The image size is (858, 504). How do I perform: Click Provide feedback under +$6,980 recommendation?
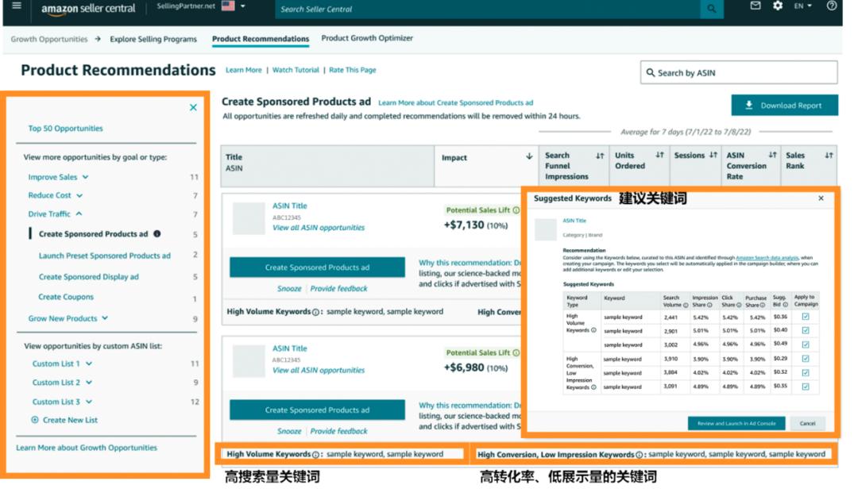tap(338, 431)
